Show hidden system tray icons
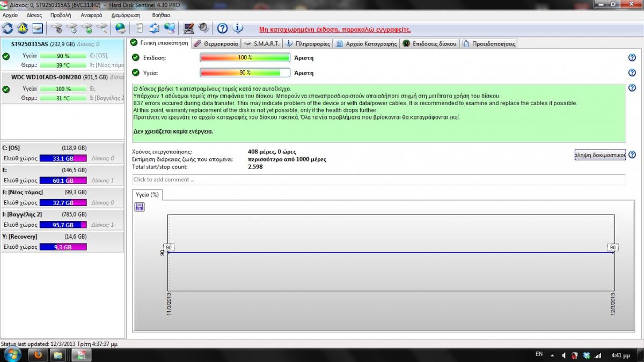 [x=552, y=356]
